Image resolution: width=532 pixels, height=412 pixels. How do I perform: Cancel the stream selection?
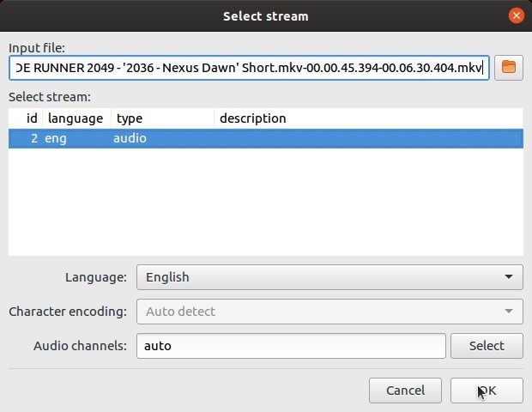(405, 391)
